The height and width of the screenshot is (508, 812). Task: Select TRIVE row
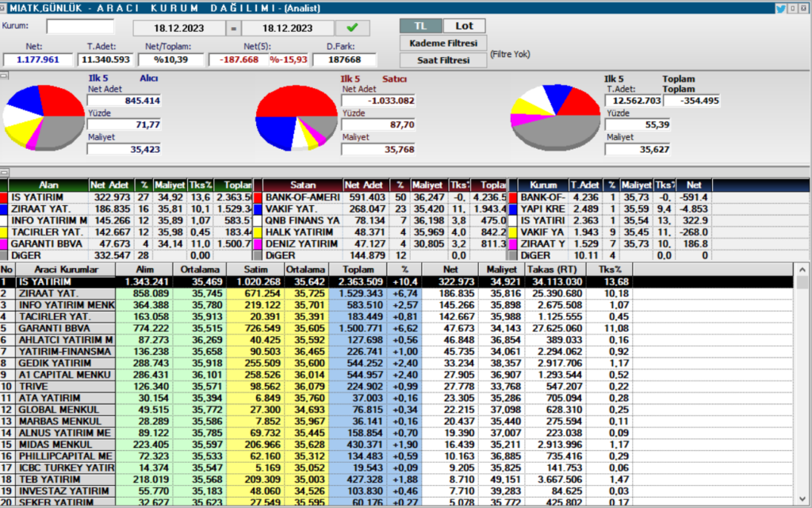point(396,387)
